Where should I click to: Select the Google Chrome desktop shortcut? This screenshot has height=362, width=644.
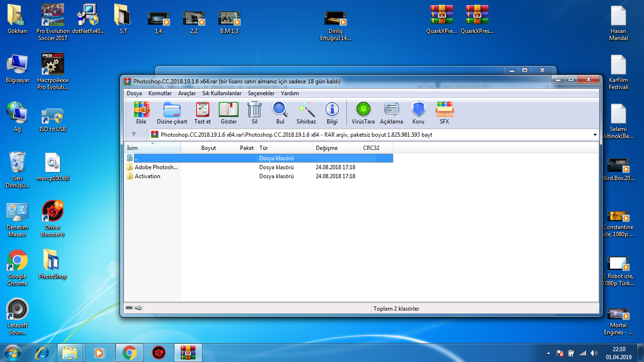coord(17,268)
